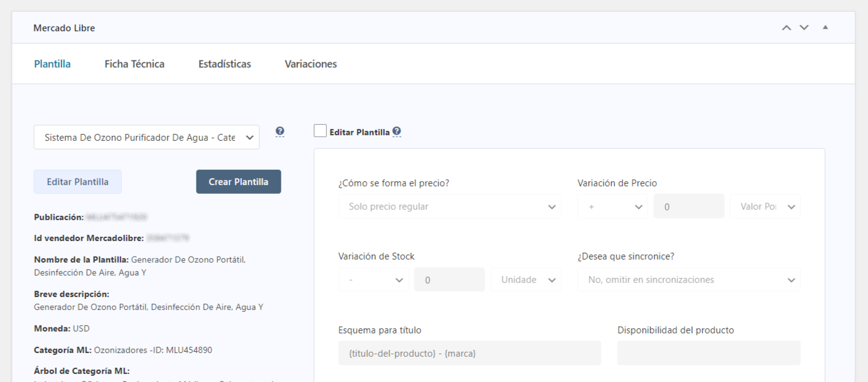Move Mercado Libre panel up arrow

[x=786, y=28]
